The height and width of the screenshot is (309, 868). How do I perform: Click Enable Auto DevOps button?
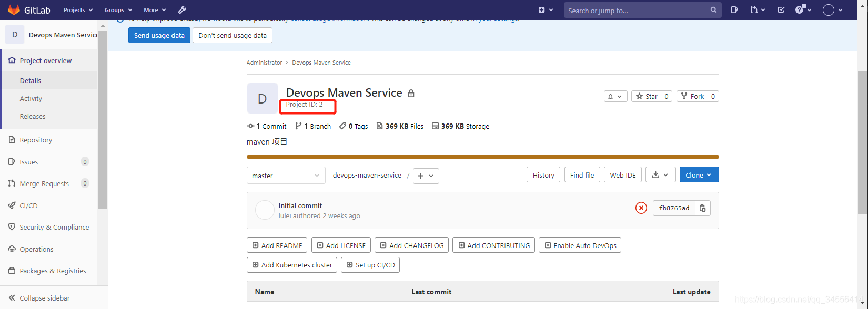pos(580,245)
